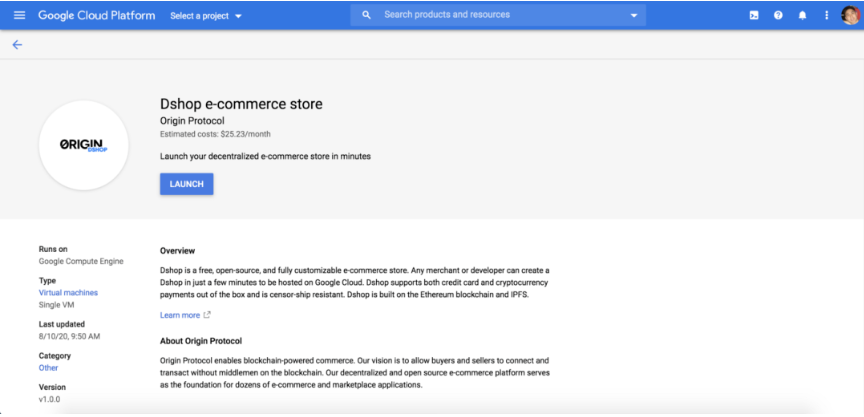This screenshot has width=864, height=417.
Task: Focus the Search products and resources field
Action: (x=498, y=15)
